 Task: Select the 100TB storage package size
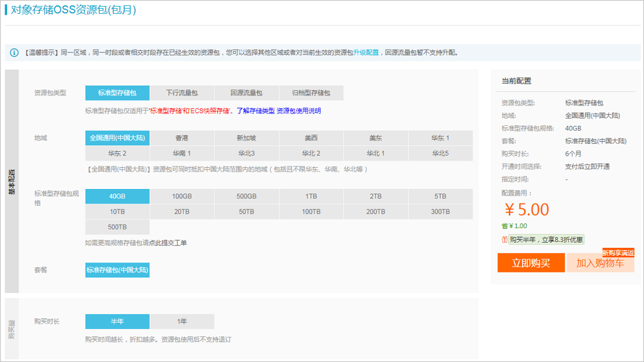tap(311, 211)
